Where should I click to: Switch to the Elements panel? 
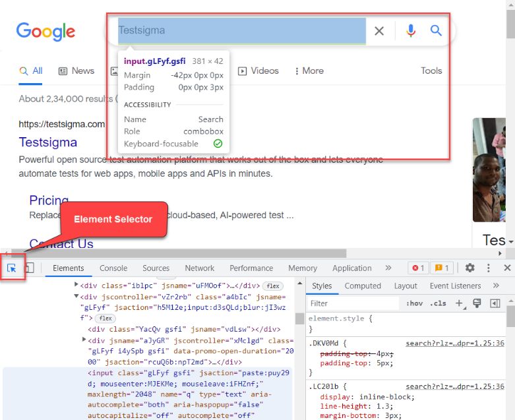[x=69, y=268]
